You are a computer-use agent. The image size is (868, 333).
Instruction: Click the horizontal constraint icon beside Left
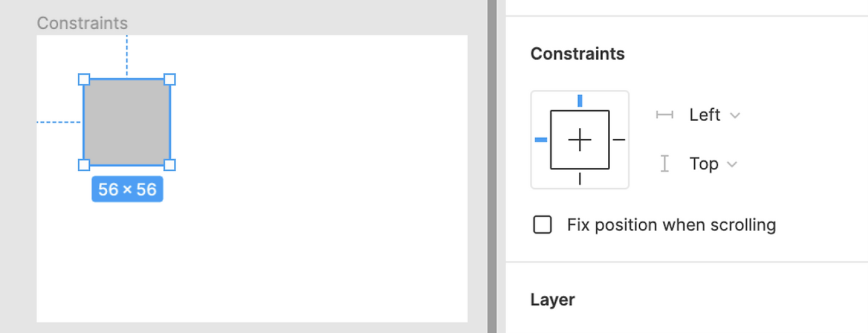665,115
